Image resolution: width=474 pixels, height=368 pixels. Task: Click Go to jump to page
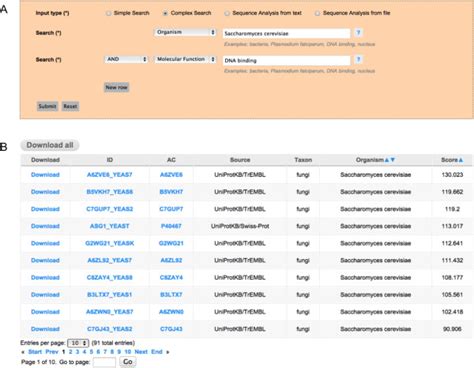coord(128,362)
